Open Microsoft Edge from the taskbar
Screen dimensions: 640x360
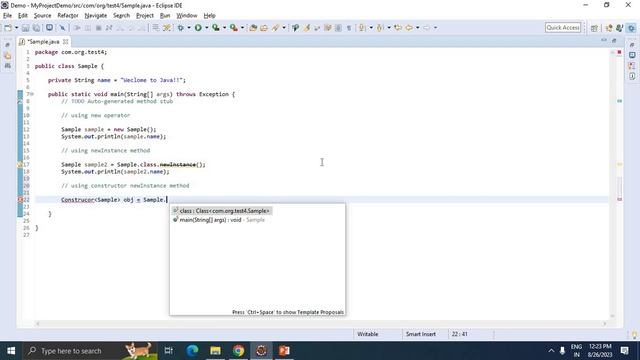(x=192, y=351)
